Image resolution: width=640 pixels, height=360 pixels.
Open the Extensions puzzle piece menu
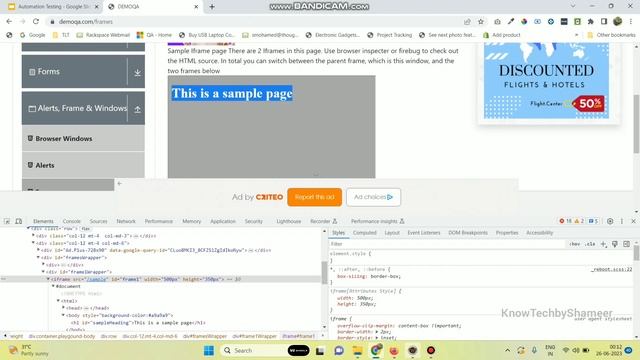point(591,21)
